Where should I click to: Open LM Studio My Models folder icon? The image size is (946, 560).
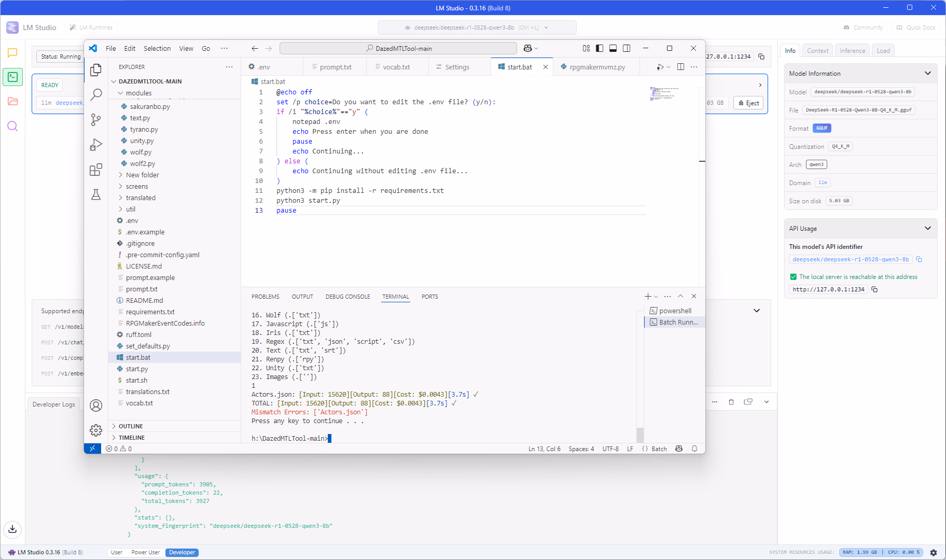(x=12, y=102)
